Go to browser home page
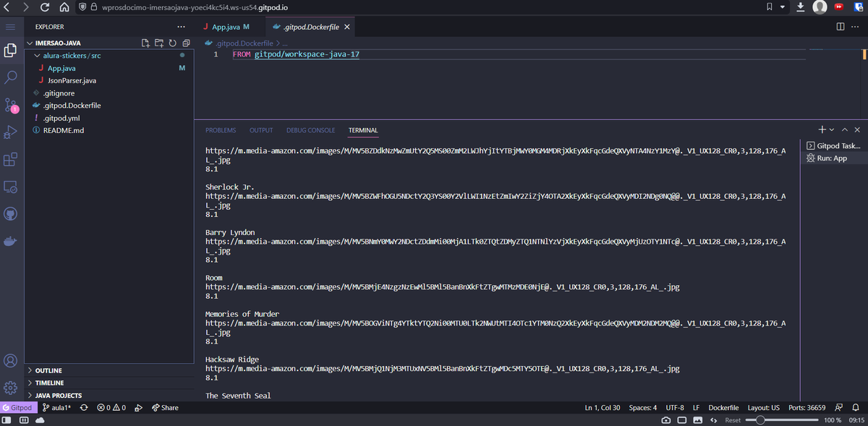The image size is (868, 426). [64, 7]
